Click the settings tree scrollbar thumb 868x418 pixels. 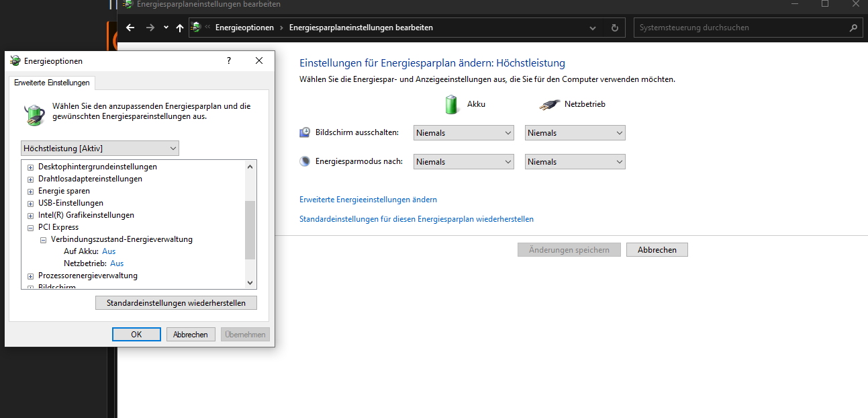[x=250, y=230]
